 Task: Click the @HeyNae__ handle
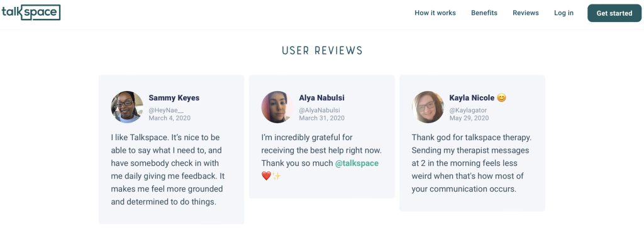pyautogui.click(x=166, y=111)
